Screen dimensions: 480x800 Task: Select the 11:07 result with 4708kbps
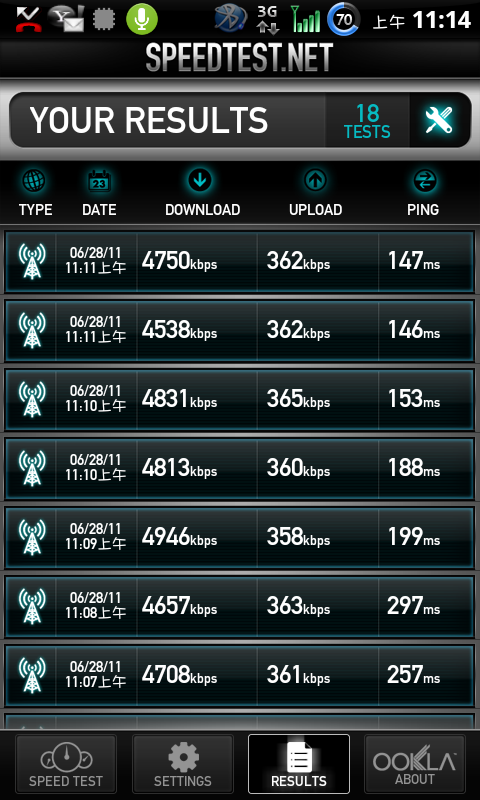pos(240,676)
